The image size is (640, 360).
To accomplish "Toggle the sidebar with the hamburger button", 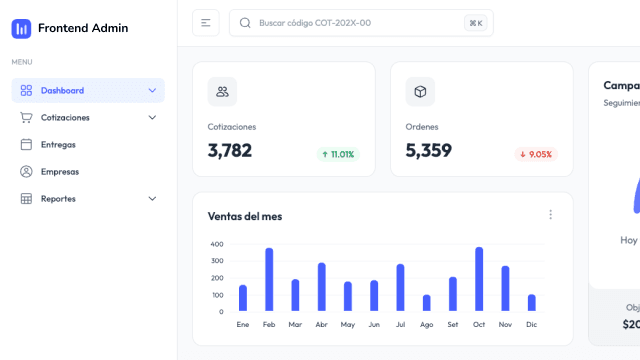I will click(x=206, y=23).
